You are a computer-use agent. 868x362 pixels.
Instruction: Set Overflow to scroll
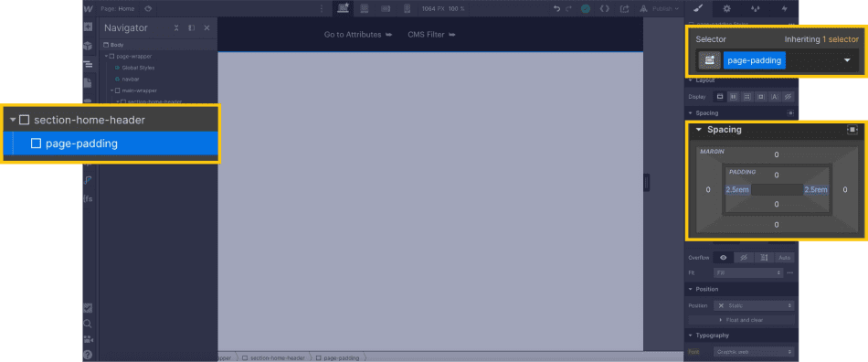tap(764, 258)
